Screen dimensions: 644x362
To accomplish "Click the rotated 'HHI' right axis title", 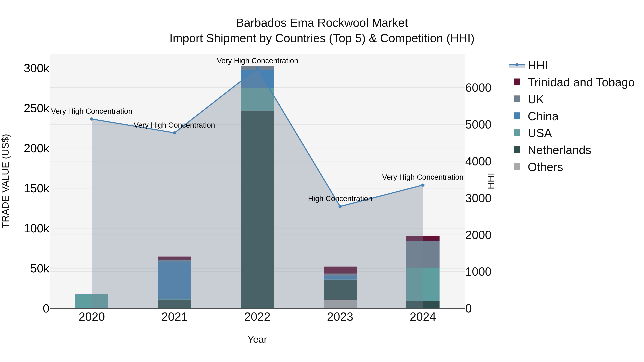I will [491, 181].
